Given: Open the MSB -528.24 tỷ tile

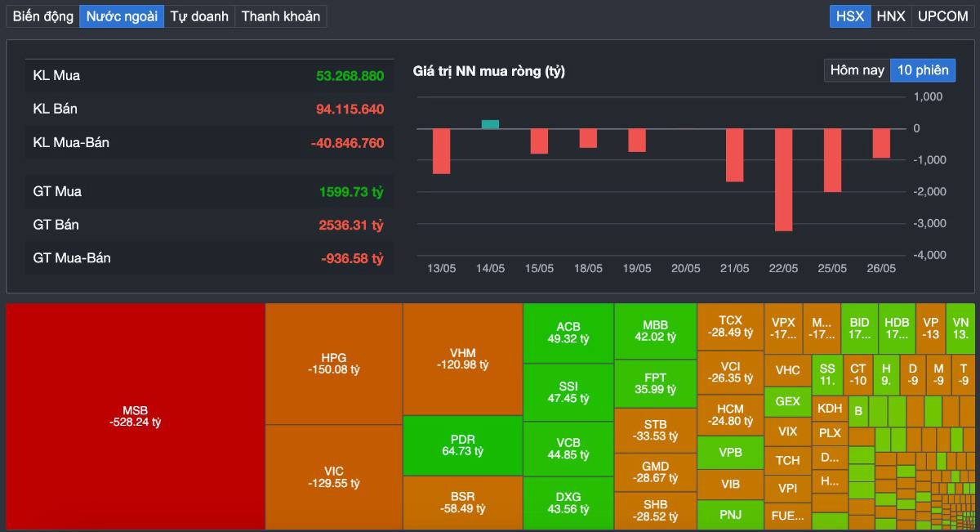Looking at the screenshot, I should (136, 416).
